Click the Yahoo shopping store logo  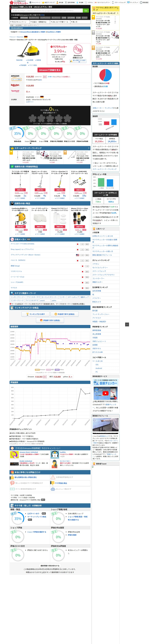point(15,91)
